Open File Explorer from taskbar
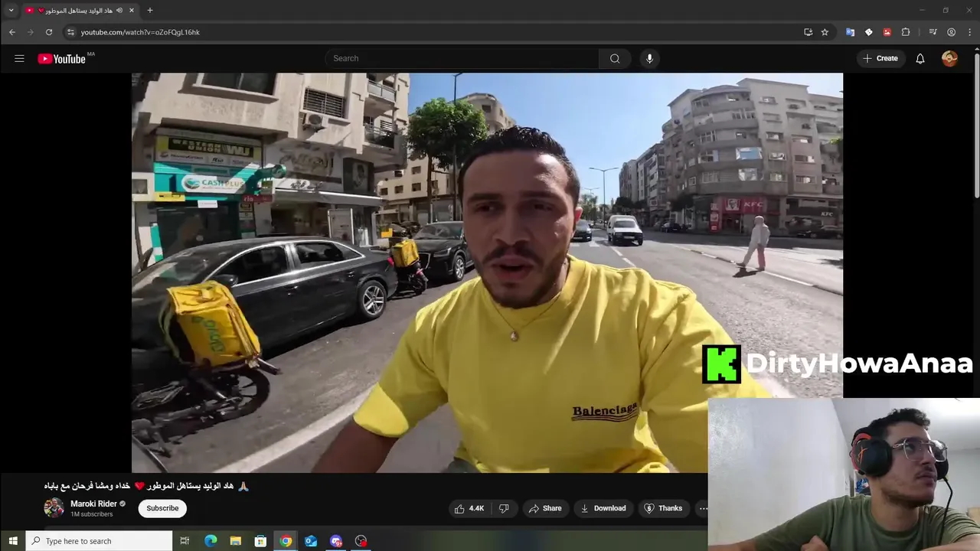The image size is (980, 551). coord(236,541)
